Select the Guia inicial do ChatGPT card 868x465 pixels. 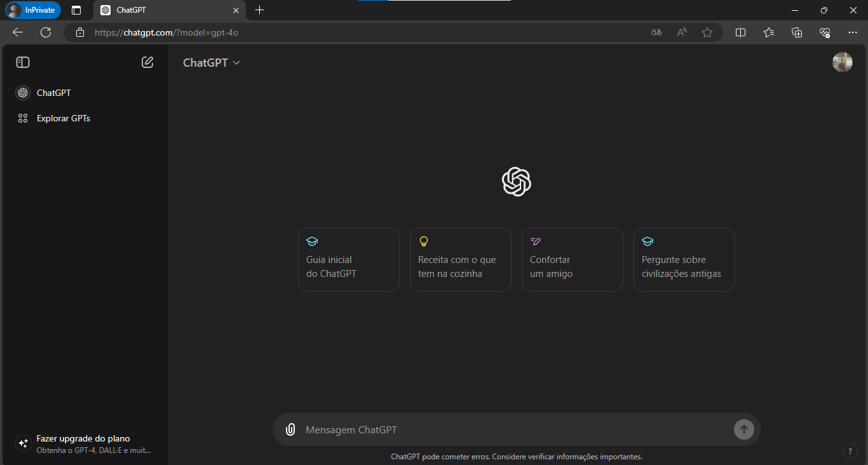[349, 259]
